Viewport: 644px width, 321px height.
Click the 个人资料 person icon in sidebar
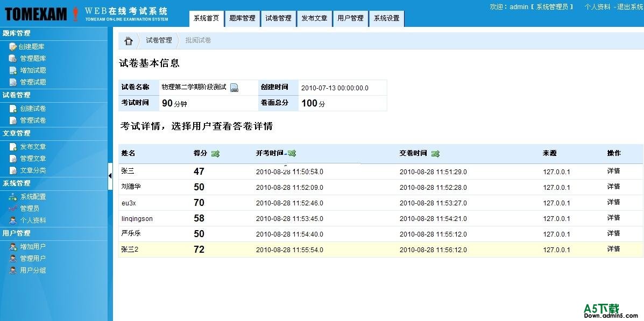[x=13, y=220]
